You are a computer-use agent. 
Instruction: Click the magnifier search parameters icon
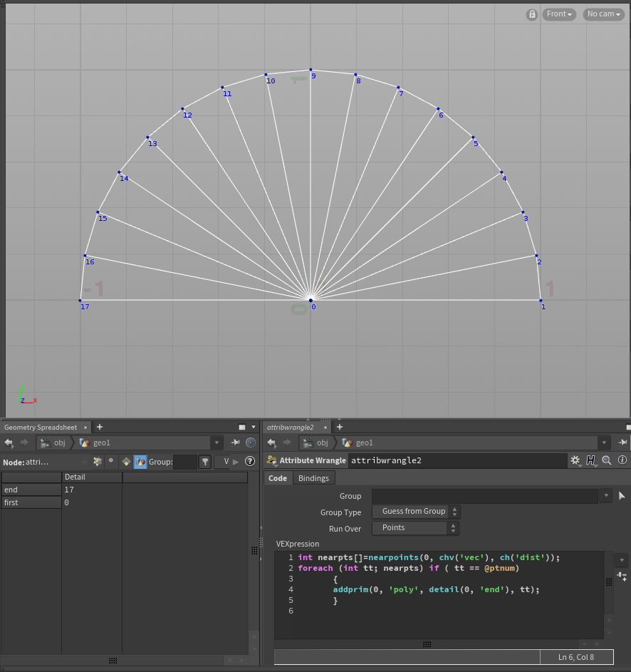point(607,461)
